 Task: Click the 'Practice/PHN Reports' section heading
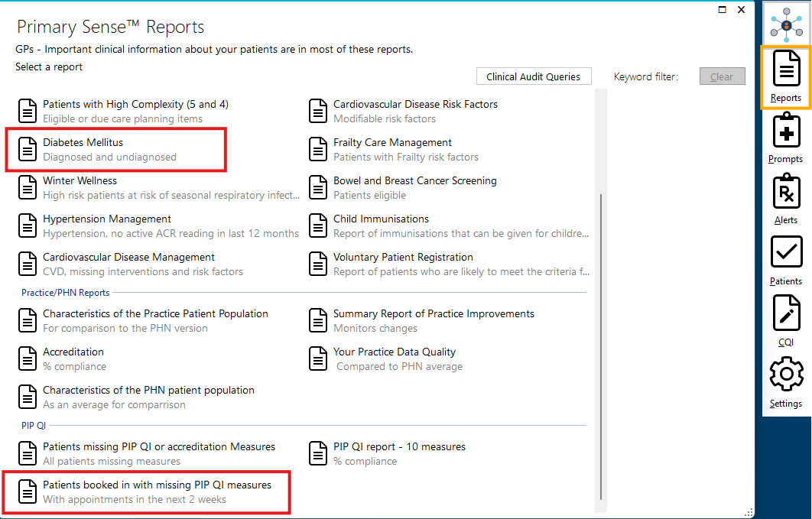(65, 292)
